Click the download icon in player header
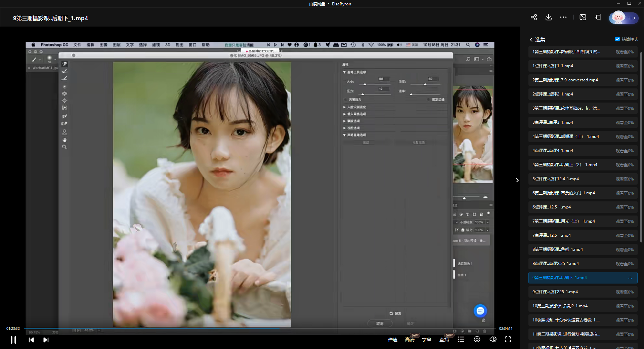 coord(549,17)
